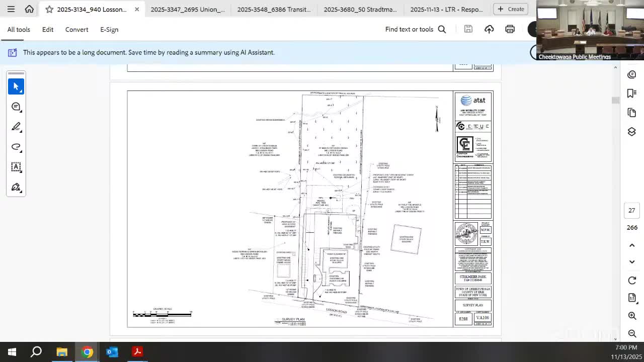644x362 pixels.
Task: Select the Add comment tool
Action: [x=16, y=107]
